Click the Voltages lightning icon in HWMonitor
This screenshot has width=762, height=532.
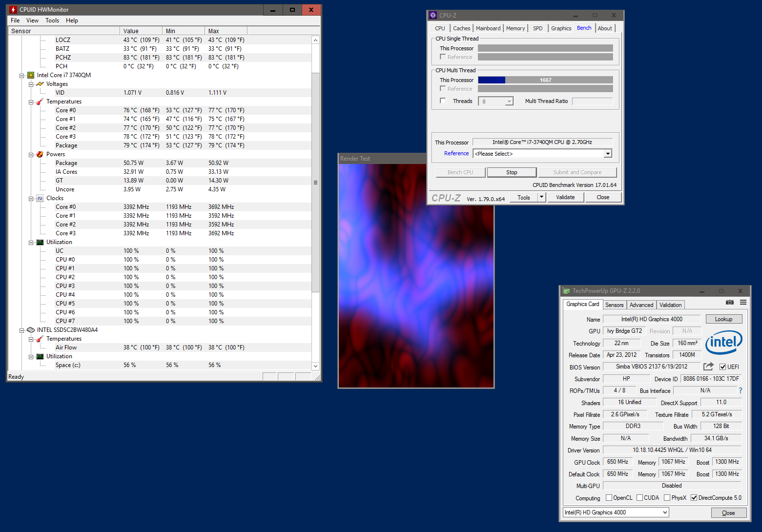tap(40, 84)
